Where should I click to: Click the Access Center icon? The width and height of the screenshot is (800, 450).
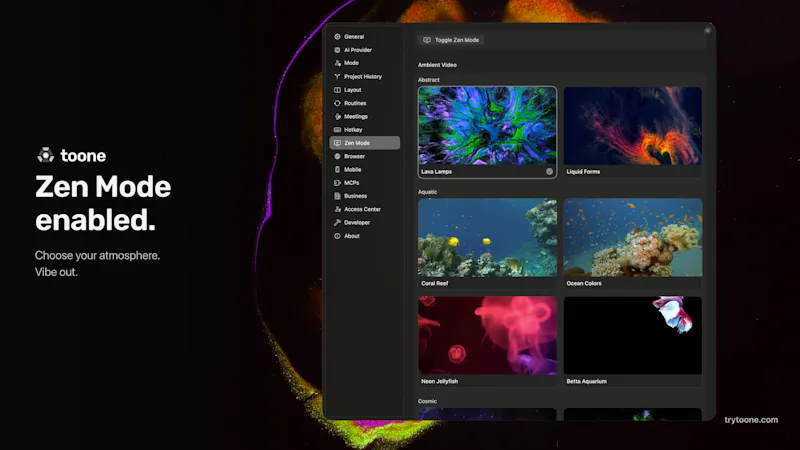(x=337, y=209)
